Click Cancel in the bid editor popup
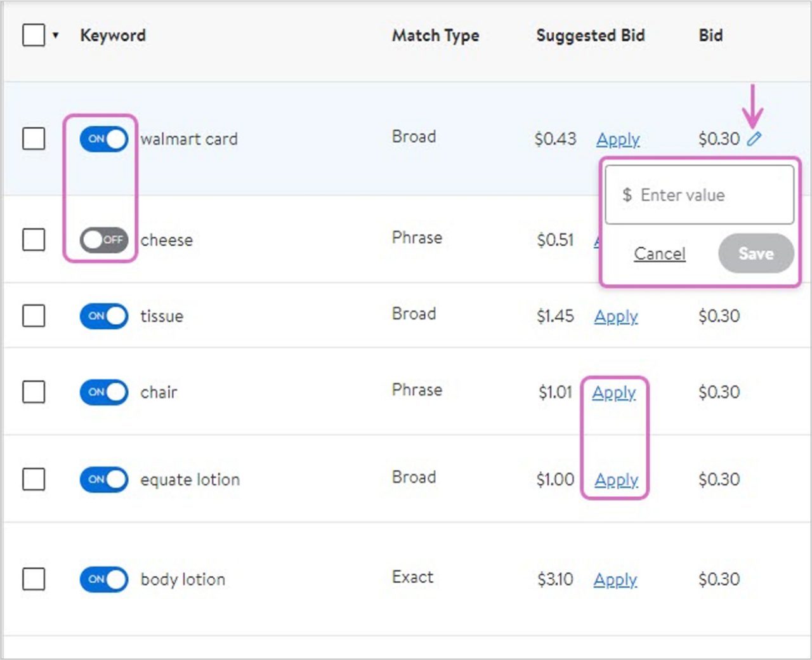 pos(659,253)
